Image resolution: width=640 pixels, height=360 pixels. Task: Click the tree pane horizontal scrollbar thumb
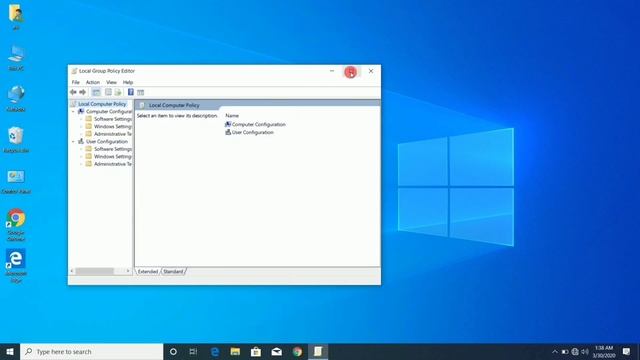click(x=94, y=271)
